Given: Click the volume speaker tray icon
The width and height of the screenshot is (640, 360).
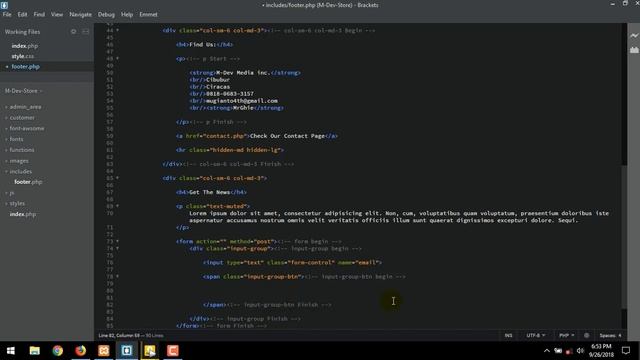Looking at the screenshot, I should (x=580, y=351).
